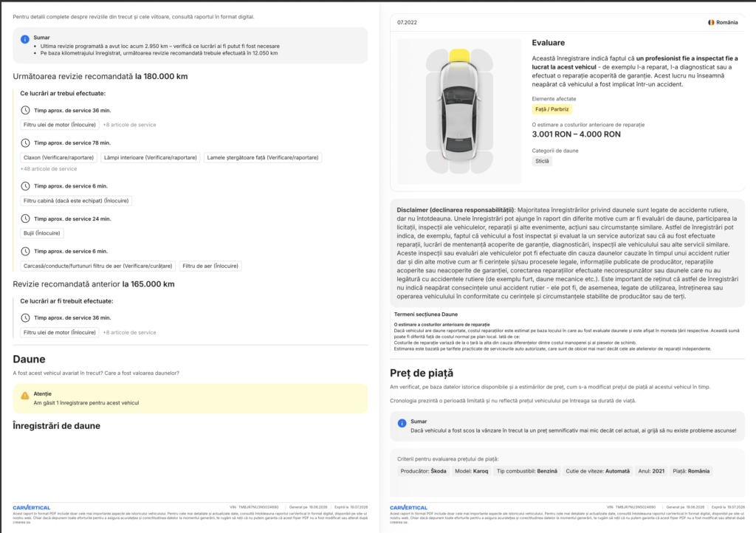This screenshot has width=756, height=533.
Task: Click the carVertical logo in left page footer
Action: [31, 507]
